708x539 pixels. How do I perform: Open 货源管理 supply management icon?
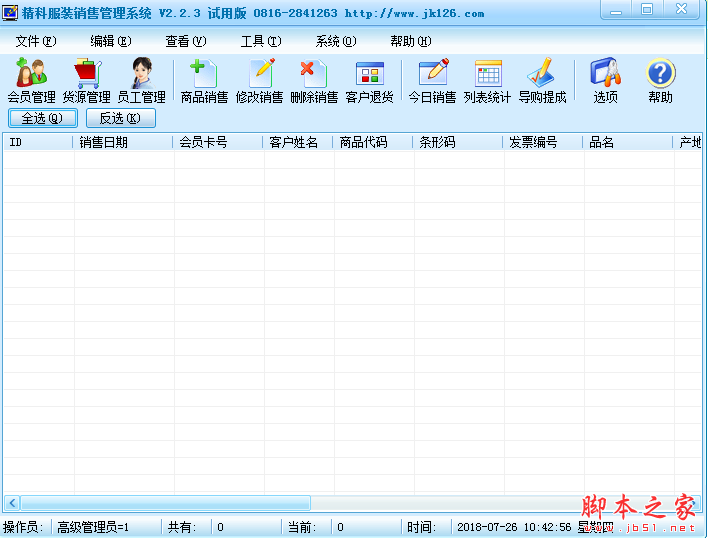[87, 80]
